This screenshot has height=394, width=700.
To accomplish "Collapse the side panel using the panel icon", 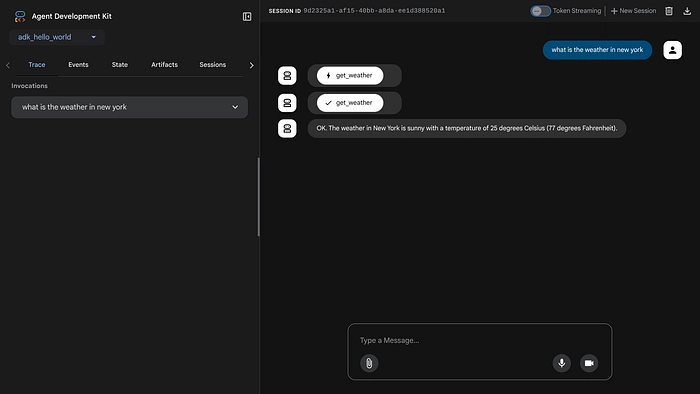I will point(247,17).
